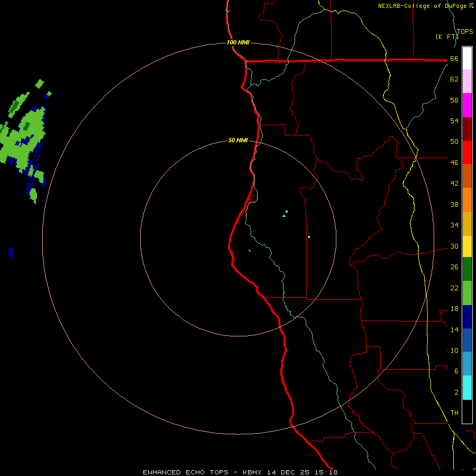Click the dark green legend swatch
The width and height of the screenshot is (476, 476).
[x=467, y=269]
